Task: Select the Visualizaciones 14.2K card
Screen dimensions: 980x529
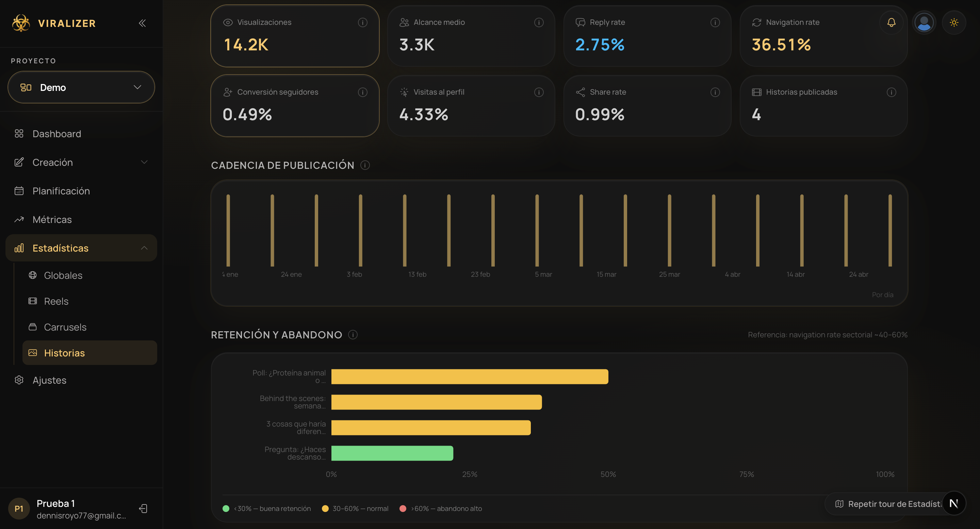Action: (x=295, y=36)
